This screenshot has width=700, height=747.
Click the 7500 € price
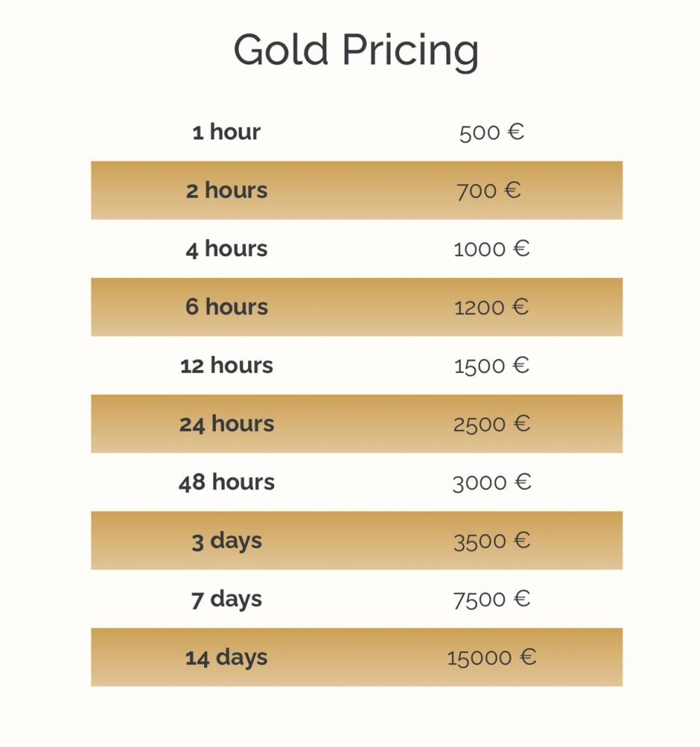tap(491, 600)
